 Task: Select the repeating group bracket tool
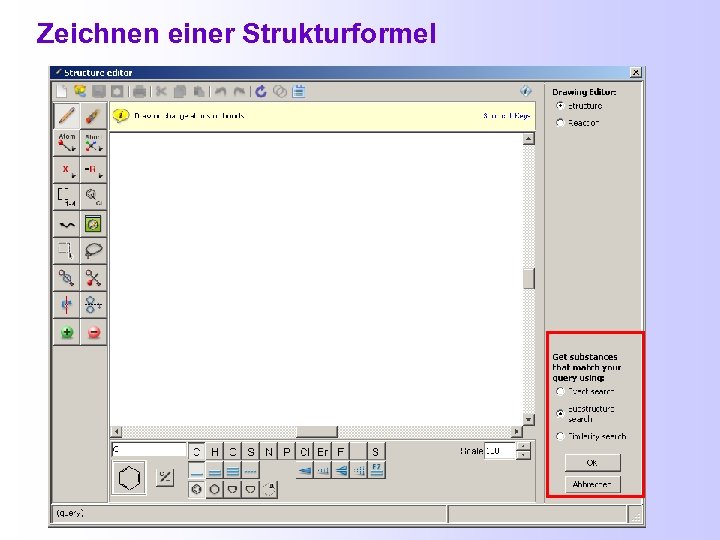pyautogui.click(x=67, y=197)
